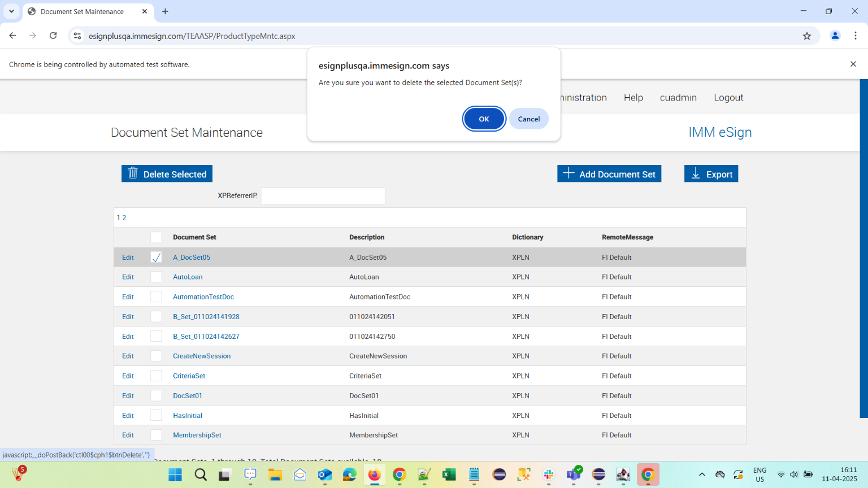This screenshot has width=868, height=488.
Task: Click the Delete Selected button
Action: coord(167,174)
